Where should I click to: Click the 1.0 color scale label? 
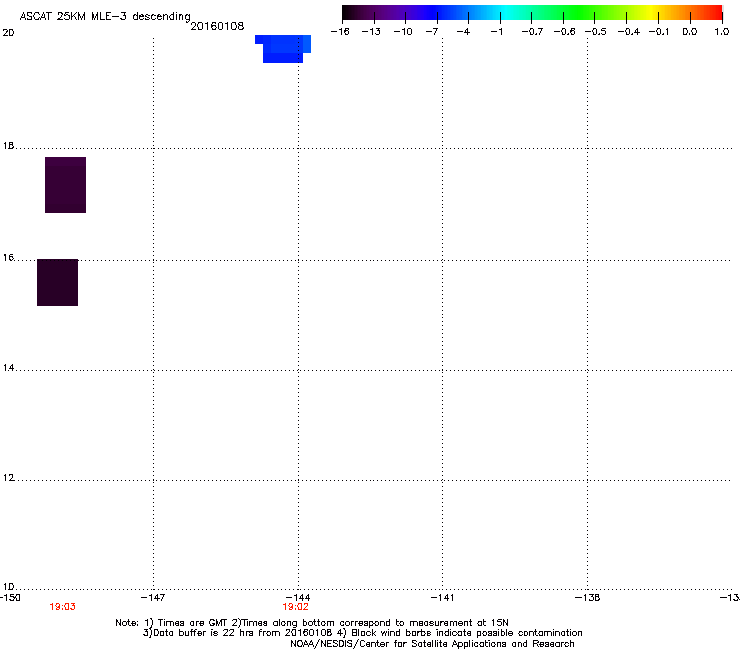click(722, 32)
